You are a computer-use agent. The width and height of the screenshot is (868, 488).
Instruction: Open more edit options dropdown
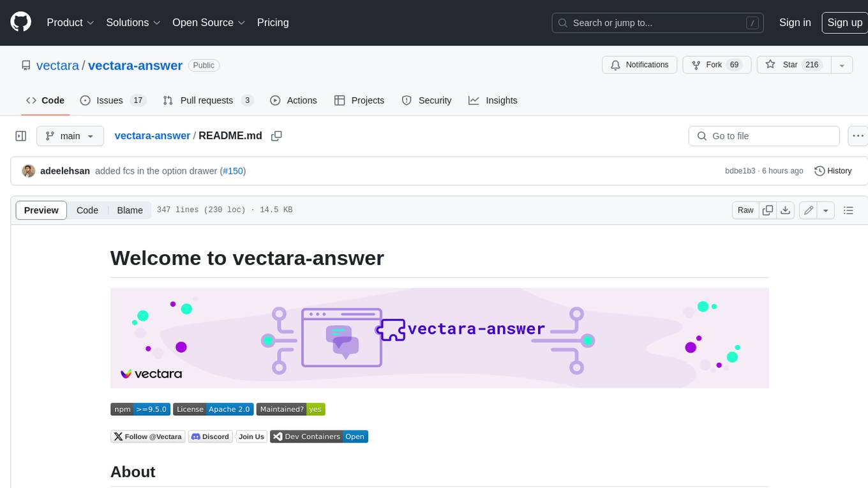click(x=826, y=210)
